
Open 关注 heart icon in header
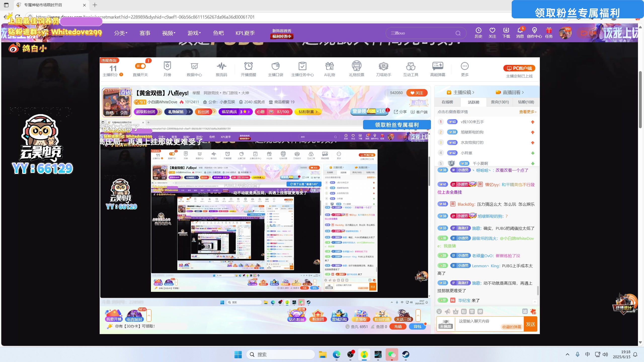pos(492,33)
